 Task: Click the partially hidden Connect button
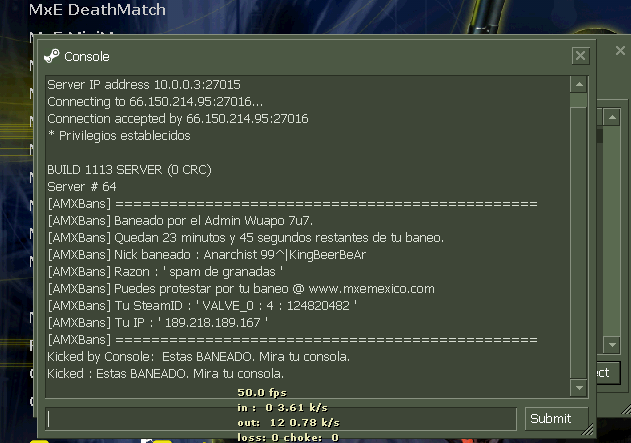pos(608,373)
